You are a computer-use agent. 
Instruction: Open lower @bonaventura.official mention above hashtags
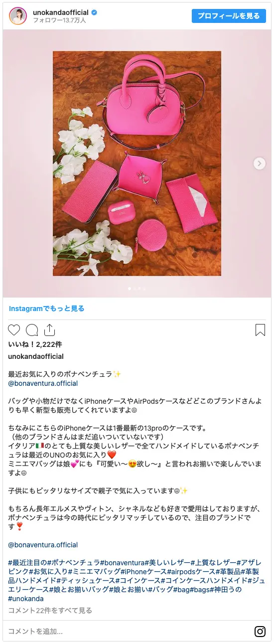(x=43, y=545)
